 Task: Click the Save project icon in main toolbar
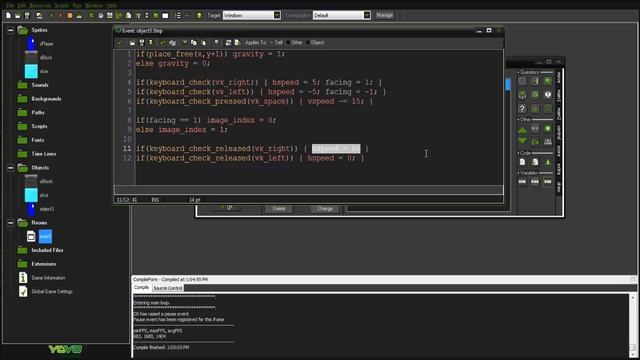pyautogui.click(x=27, y=16)
